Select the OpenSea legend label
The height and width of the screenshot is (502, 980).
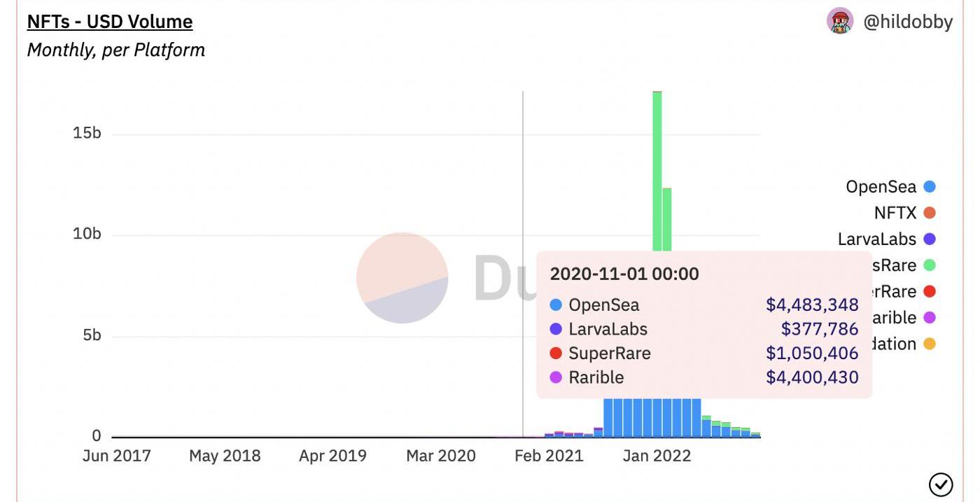[881, 187]
